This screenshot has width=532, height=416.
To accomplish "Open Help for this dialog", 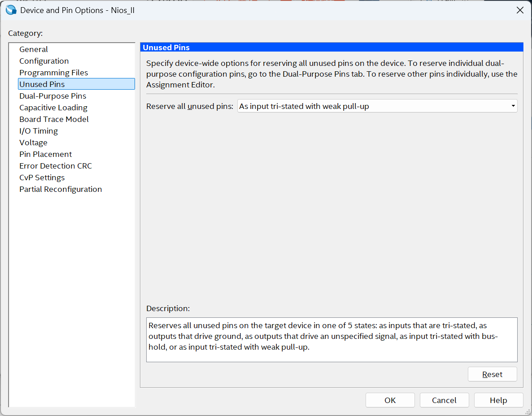I will [x=498, y=400].
